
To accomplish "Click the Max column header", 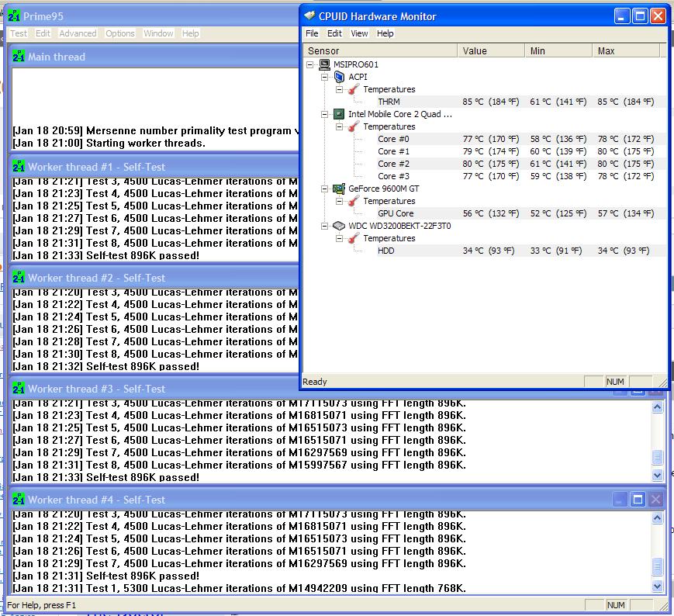I will [626, 50].
